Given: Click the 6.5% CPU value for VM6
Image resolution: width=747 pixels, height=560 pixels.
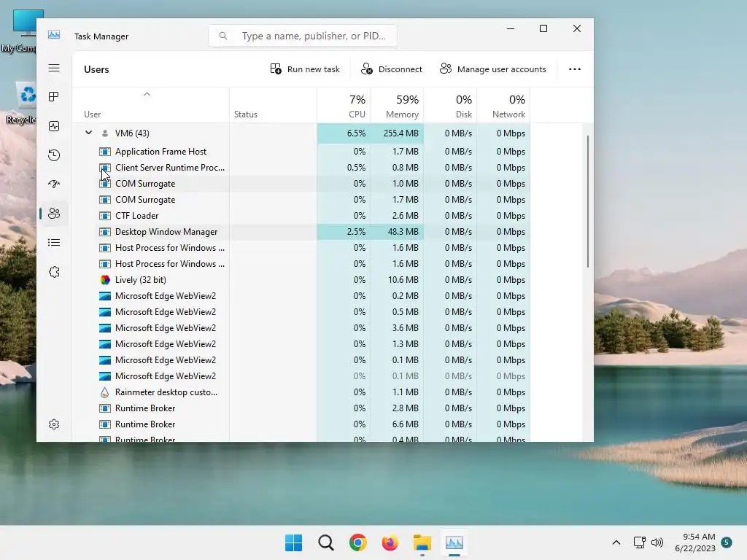Looking at the screenshot, I should click(x=344, y=133).
